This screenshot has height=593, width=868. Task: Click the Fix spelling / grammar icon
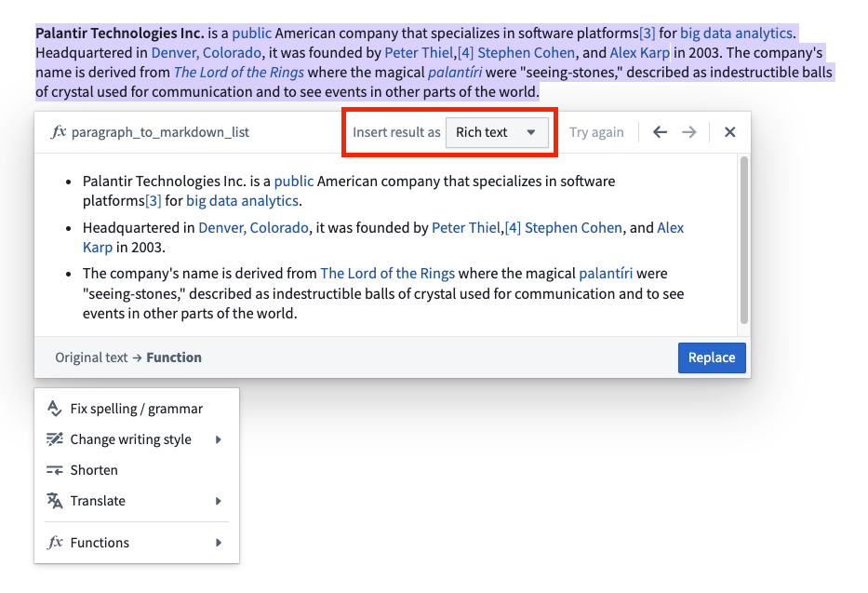click(x=54, y=409)
